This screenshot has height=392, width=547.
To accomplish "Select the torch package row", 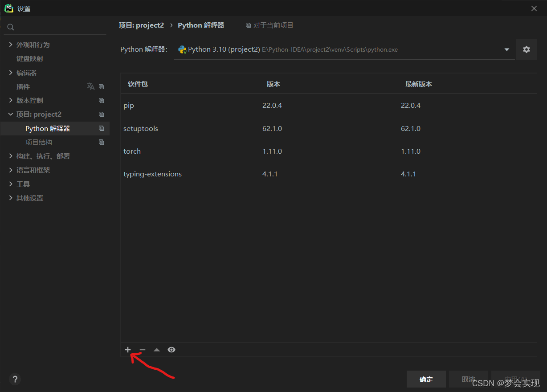I will click(x=328, y=151).
